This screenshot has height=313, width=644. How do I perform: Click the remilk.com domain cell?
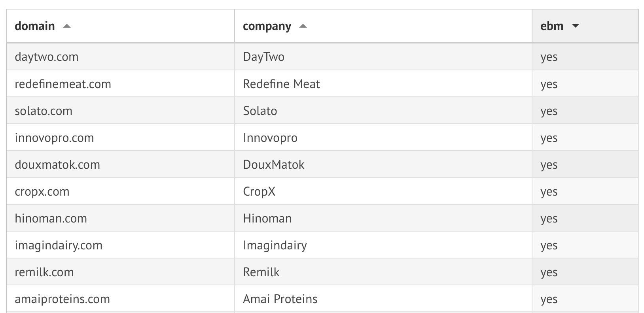(x=44, y=272)
